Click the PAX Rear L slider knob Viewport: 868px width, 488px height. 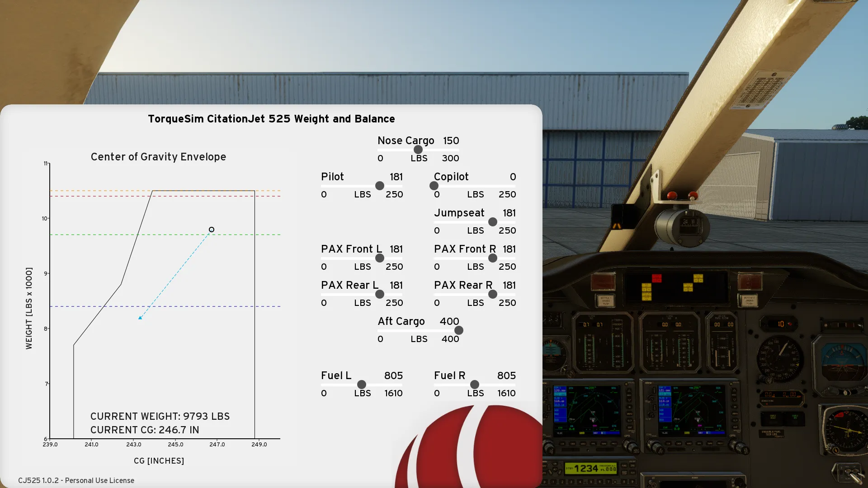(380, 294)
